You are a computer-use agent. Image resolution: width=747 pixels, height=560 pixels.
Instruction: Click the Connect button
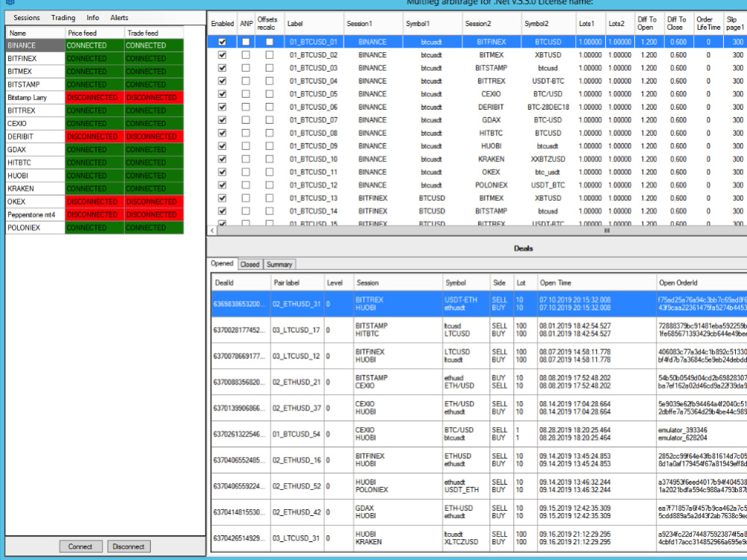point(81,547)
